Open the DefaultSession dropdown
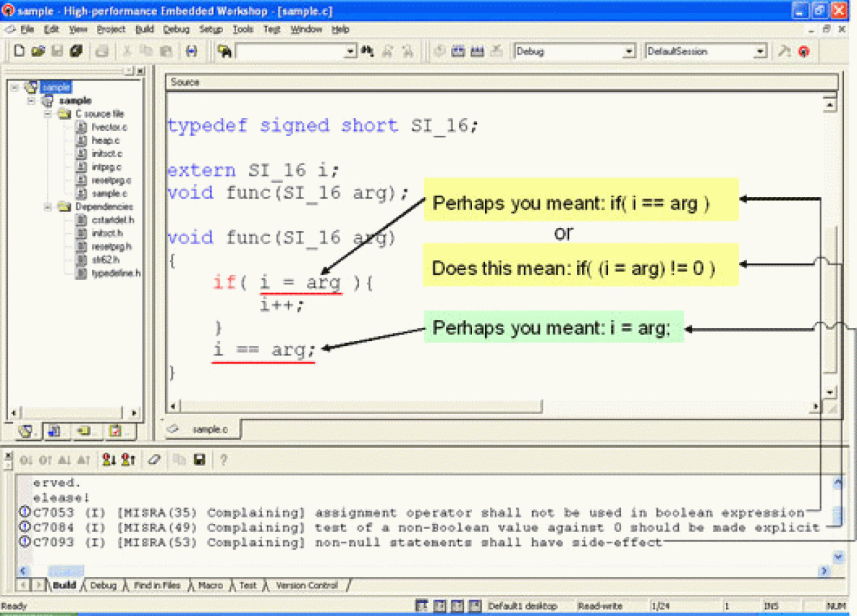The width and height of the screenshot is (857, 616). (x=759, y=51)
